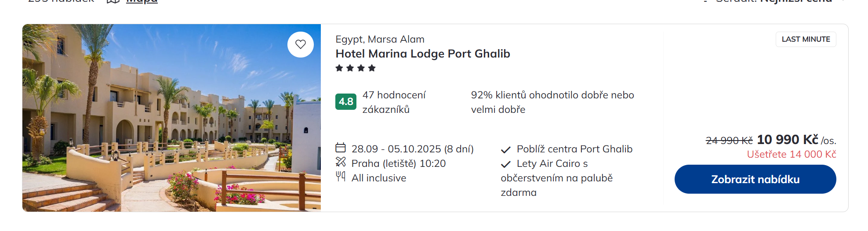
Task: Click the calendar icon beside the travel dates
Action: click(341, 148)
